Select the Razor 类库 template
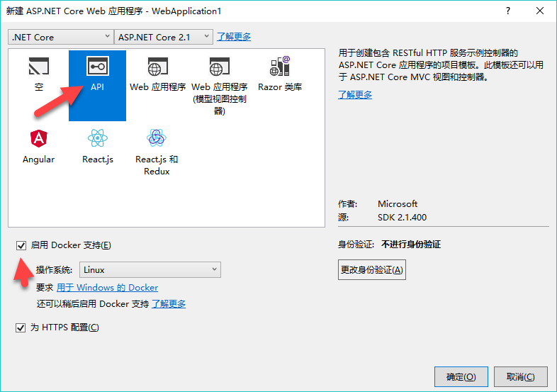 (280, 74)
